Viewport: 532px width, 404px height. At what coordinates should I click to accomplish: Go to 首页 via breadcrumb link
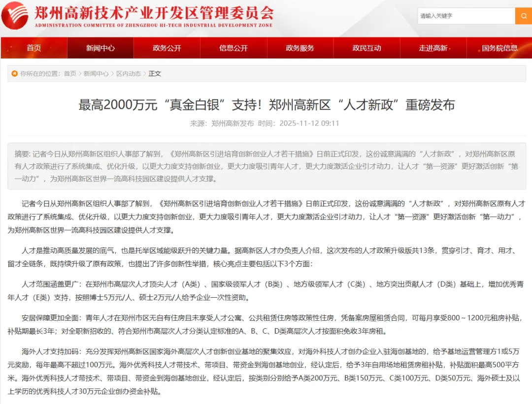(70, 73)
